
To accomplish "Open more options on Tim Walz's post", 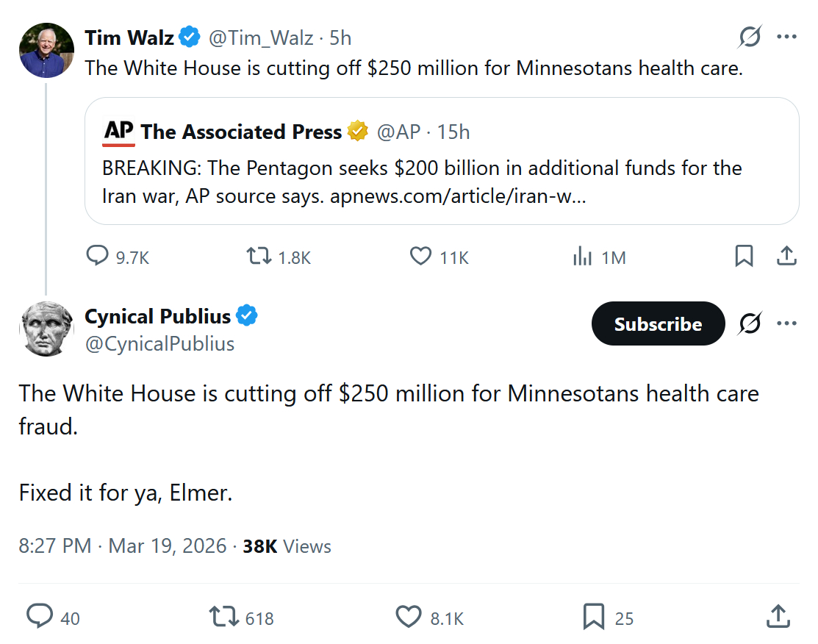I will tap(787, 37).
